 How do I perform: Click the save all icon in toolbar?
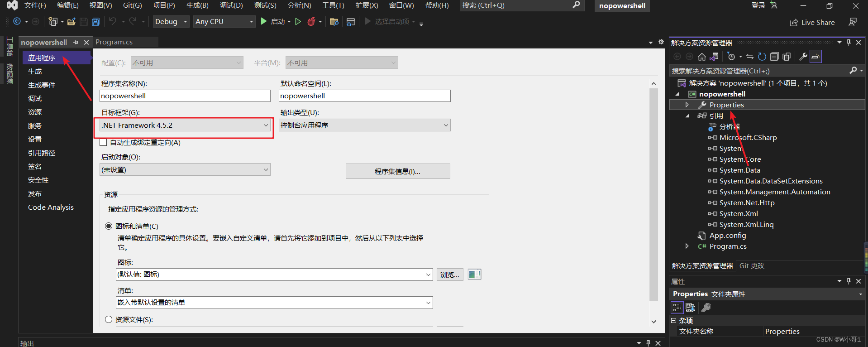coord(95,21)
